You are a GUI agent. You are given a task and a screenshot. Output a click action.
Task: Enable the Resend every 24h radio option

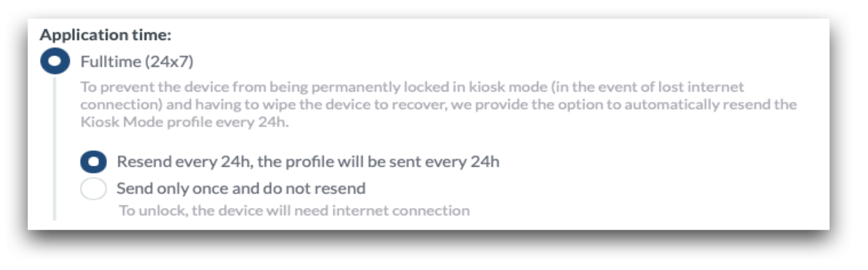(x=93, y=162)
